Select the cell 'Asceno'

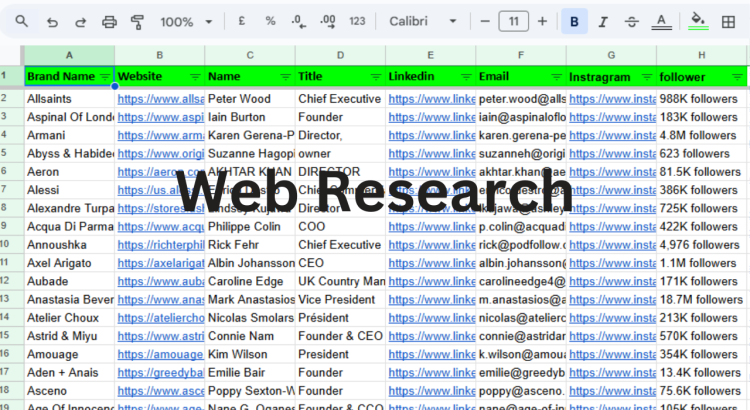69,391
